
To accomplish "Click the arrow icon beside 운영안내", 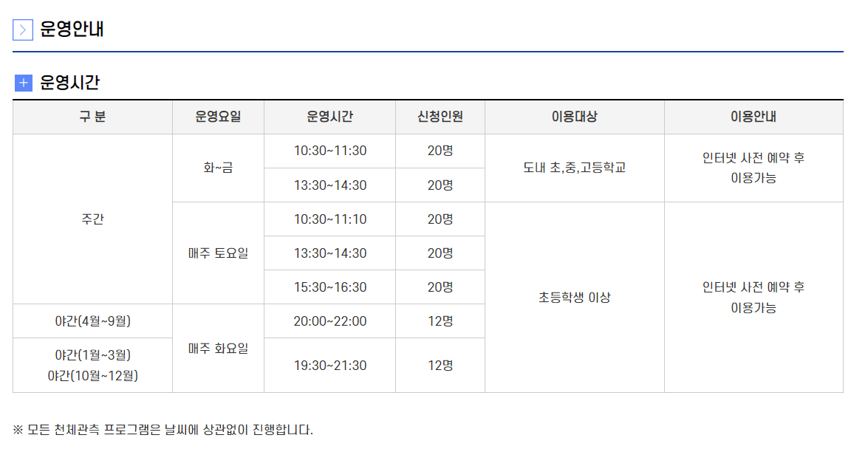I will tap(23, 30).
